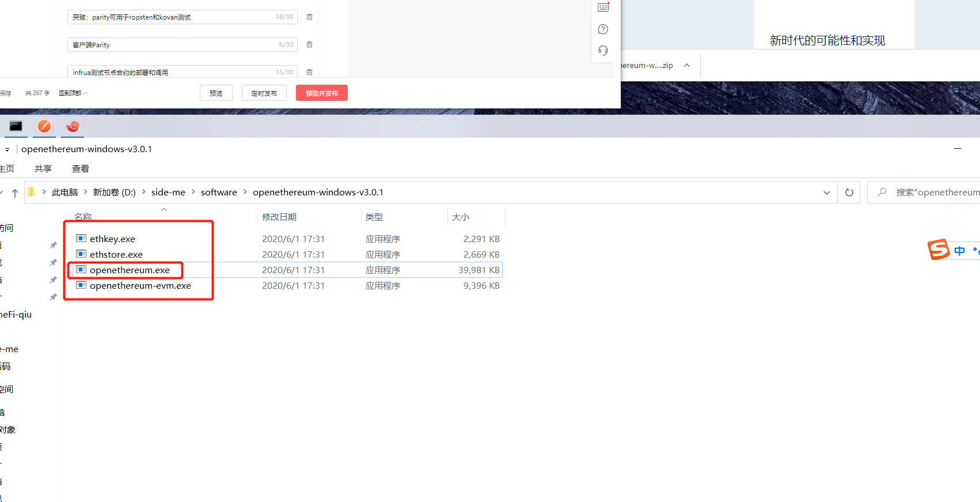Click the downloaded openethereum zip file item
Viewport: 980px width, 502px height.
pyautogui.click(x=647, y=65)
